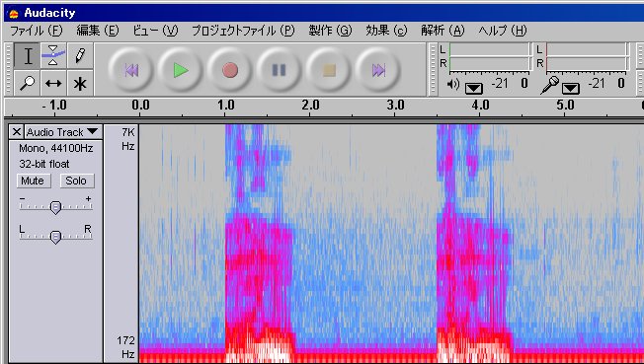Viewport: 644px width, 364px height.
Task: Close the Audio Track with X button
Action: pos(17,132)
